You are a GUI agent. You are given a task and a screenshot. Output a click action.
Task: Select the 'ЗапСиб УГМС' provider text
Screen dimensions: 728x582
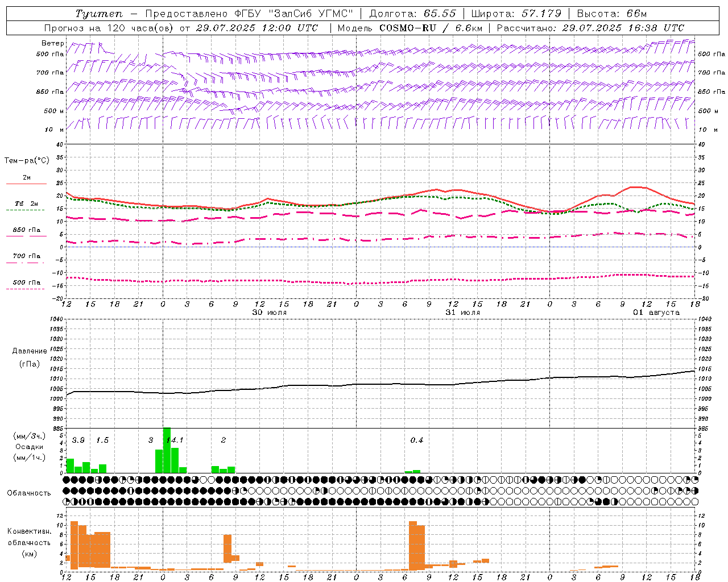point(312,14)
